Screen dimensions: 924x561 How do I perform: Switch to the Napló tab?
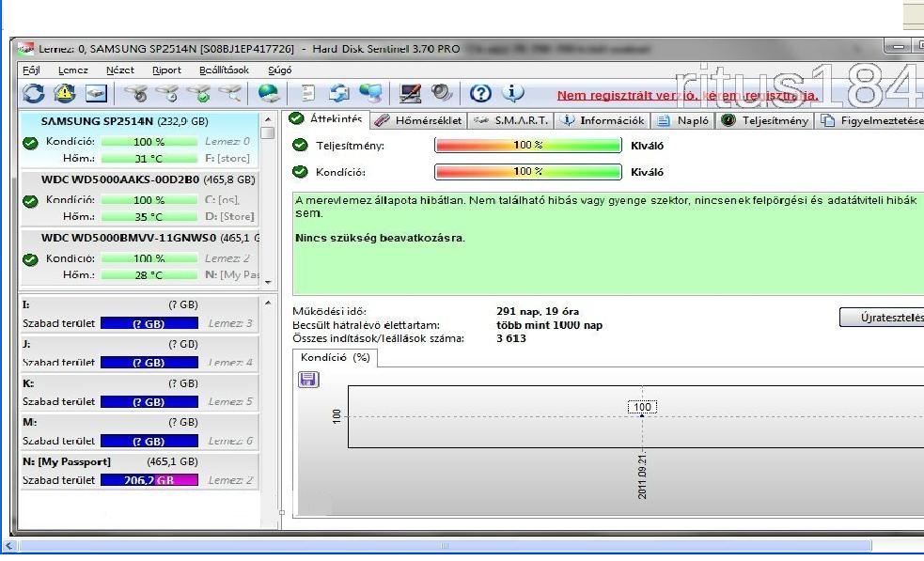[683, 120]
